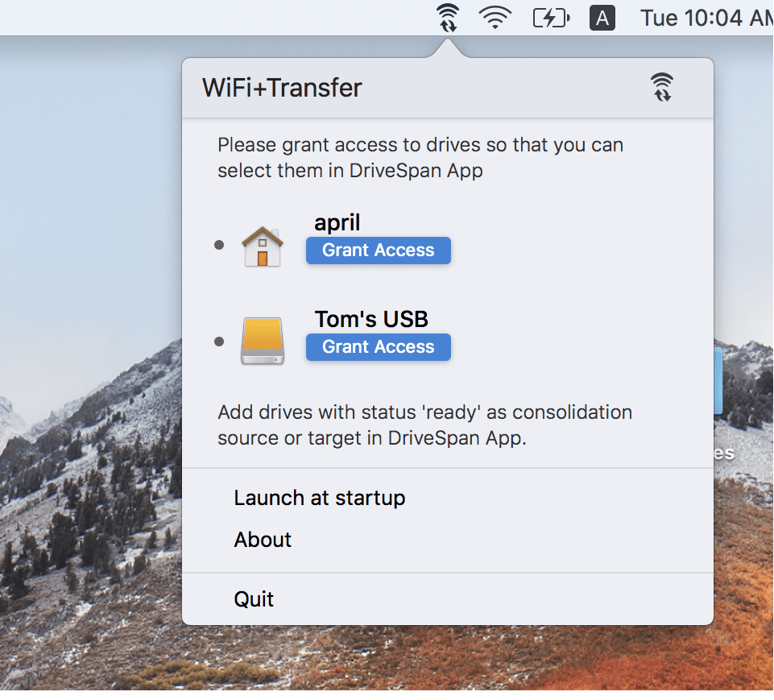Click the WiFi+Transfer menu bar icon
774x700 pixels.
(447, 19)
